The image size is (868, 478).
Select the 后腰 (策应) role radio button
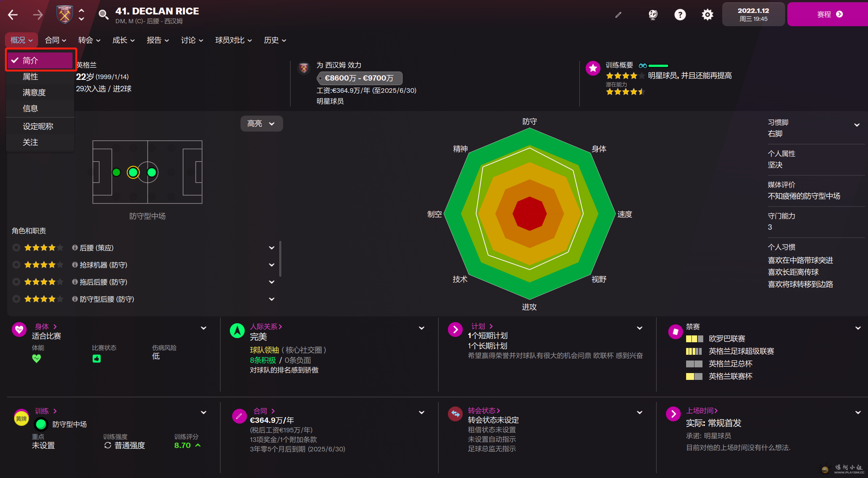tap(16, 248)
